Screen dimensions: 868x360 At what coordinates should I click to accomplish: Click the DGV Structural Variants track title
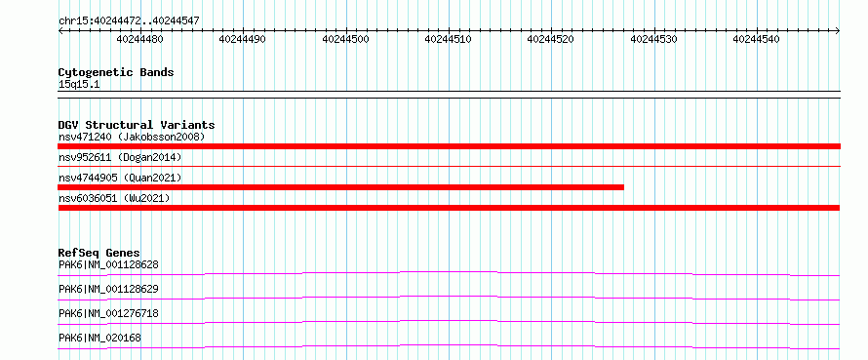137,125
